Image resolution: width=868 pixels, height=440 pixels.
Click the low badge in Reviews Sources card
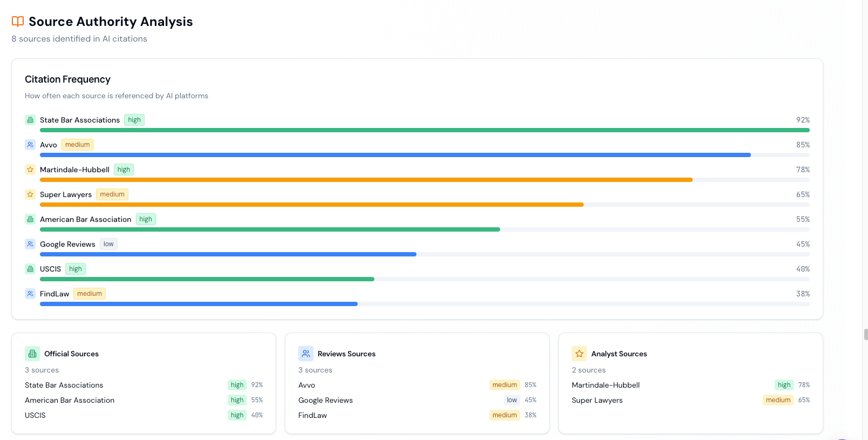tap(512, 400)
